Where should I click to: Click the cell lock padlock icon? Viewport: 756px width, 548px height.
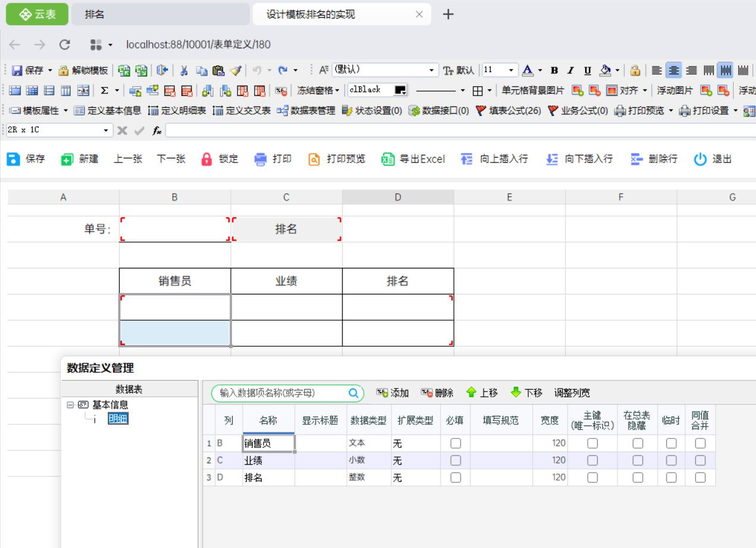tap(635, 70)
